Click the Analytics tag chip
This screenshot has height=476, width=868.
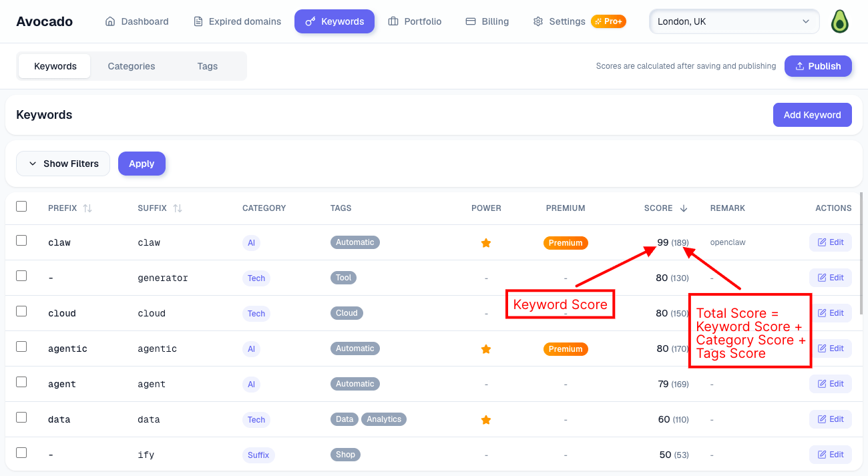point(384,419)
